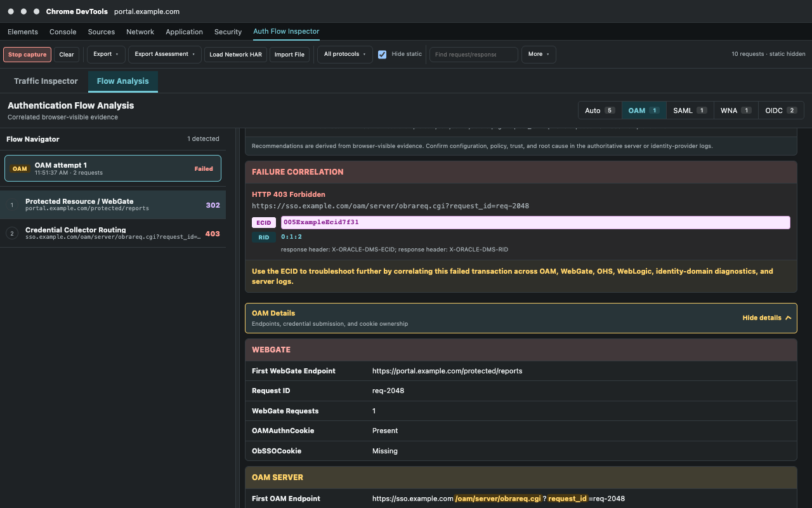Click the Request ID value req-2048

[x=388, y=391]
